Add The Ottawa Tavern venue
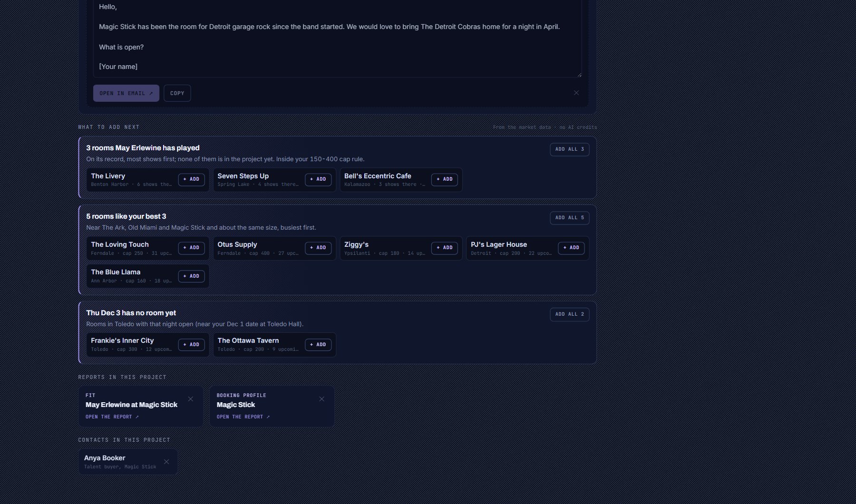Viewport: 856px width, 504px height. (x=318, y=345)
